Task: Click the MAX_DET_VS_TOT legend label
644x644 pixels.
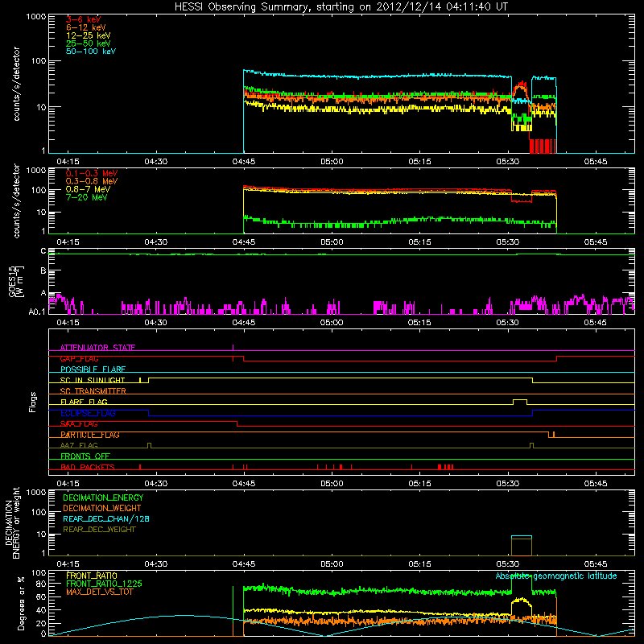Action: [x=99, y=592]
